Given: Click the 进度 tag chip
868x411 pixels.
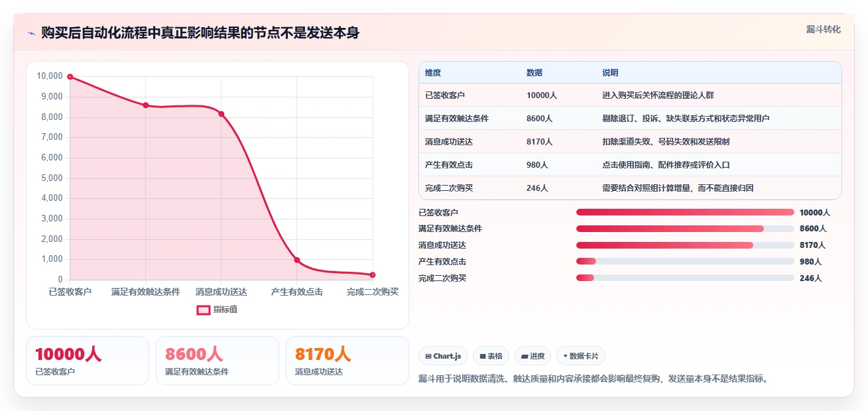Looking at the screenshot, I should click(x=533, y=356).
